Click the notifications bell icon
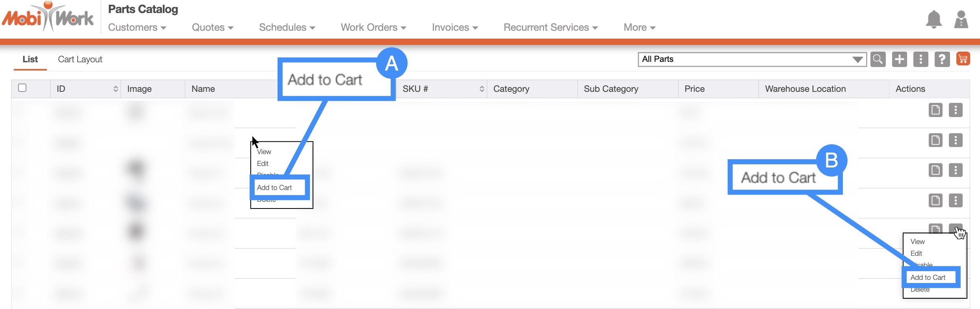 tap(933, 20)
